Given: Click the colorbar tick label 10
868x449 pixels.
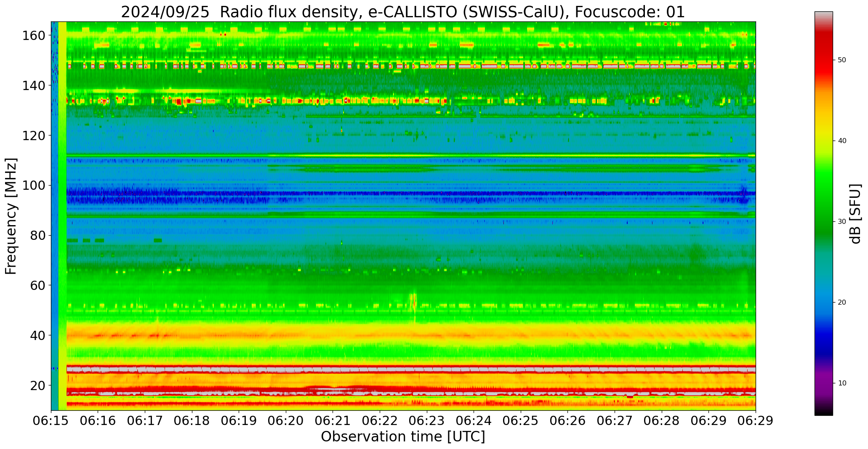Looking at the screenshot, I should tap(842, 383).
